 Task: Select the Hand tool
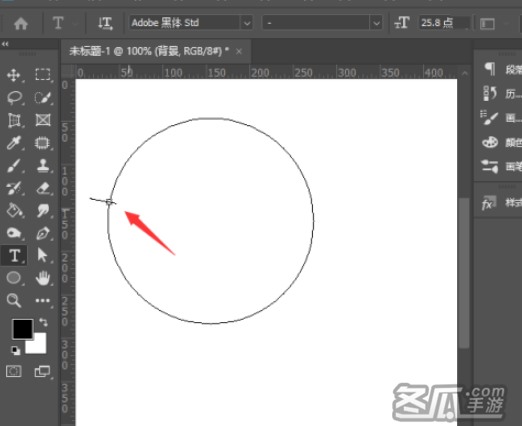[43, 278]
